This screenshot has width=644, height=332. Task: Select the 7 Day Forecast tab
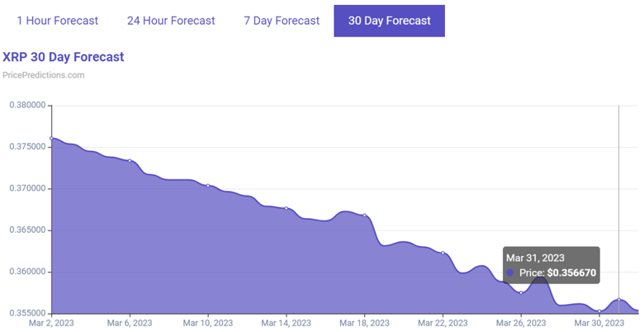point(282,21)
